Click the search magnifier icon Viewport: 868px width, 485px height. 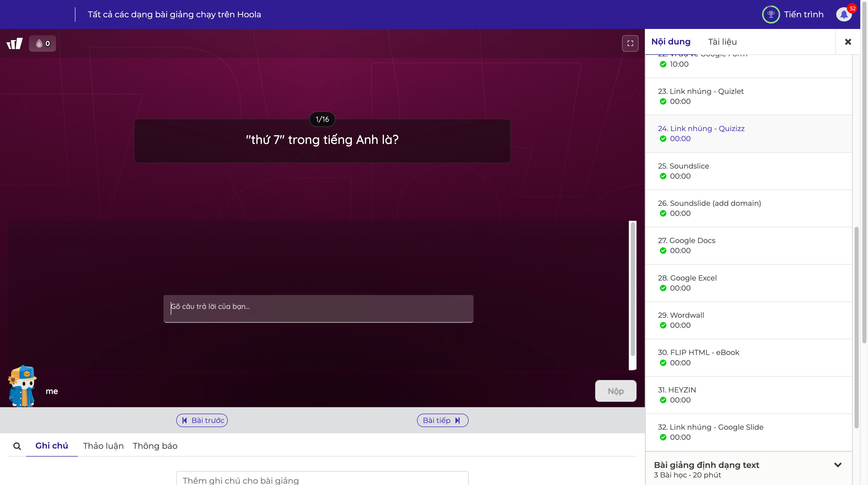[17, 446]
